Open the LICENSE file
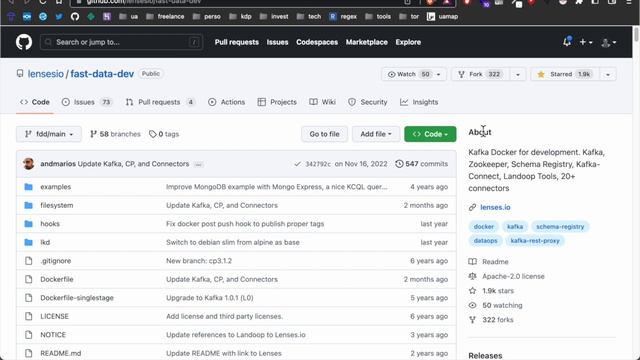The image size is (640, 360). (54, 316)
